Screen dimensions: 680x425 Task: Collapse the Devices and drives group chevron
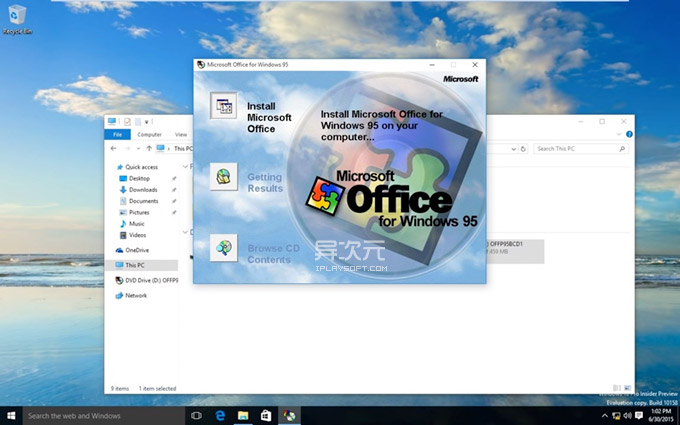click(185, 232)
